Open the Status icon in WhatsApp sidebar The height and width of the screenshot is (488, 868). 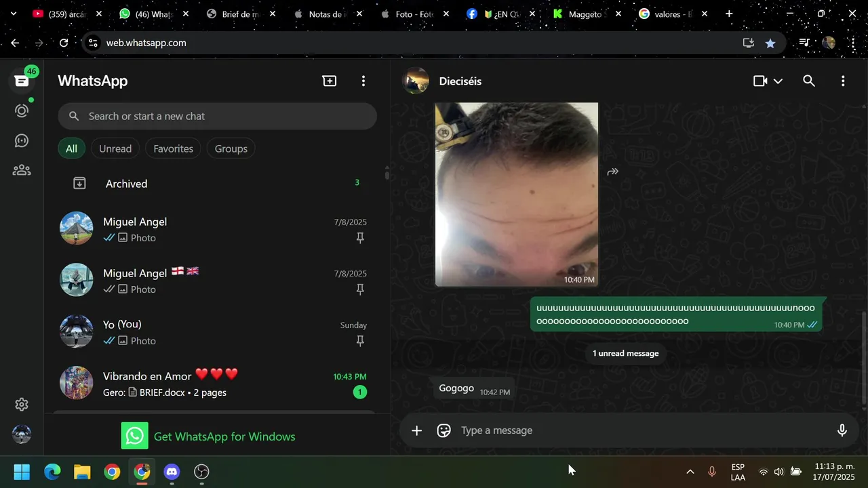pos(22,110)
